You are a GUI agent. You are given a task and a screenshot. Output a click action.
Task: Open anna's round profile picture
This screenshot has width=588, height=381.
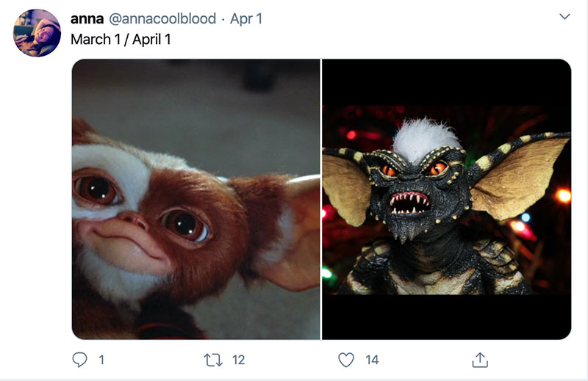[x=37, y=33]
